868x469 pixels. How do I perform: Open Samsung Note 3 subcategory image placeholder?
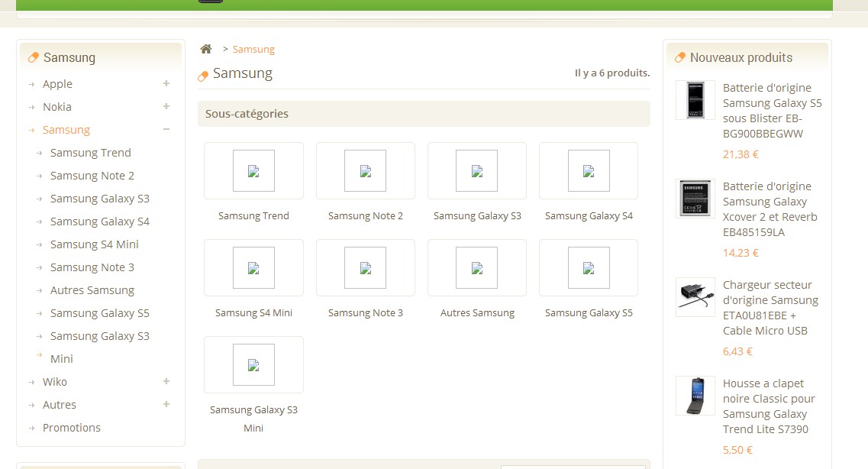tap(366, 267)
